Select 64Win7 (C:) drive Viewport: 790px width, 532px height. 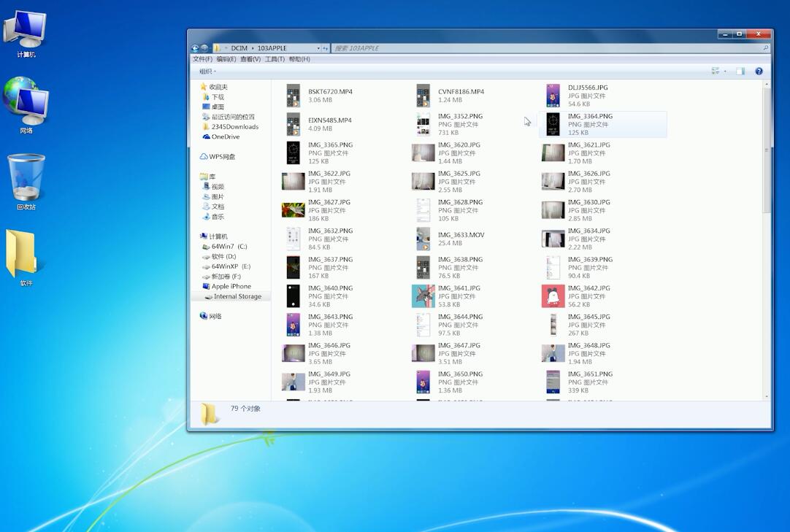225,247
